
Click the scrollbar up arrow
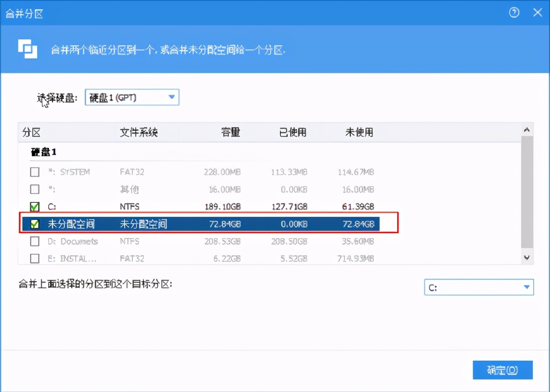(528, 130)
